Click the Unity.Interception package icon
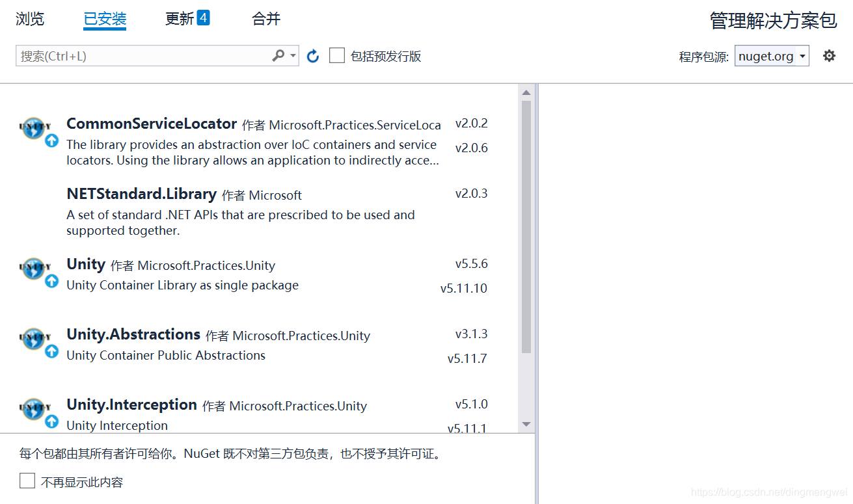Image resolution: width=853 pixels, height=504 pixels. coord(34,408)
